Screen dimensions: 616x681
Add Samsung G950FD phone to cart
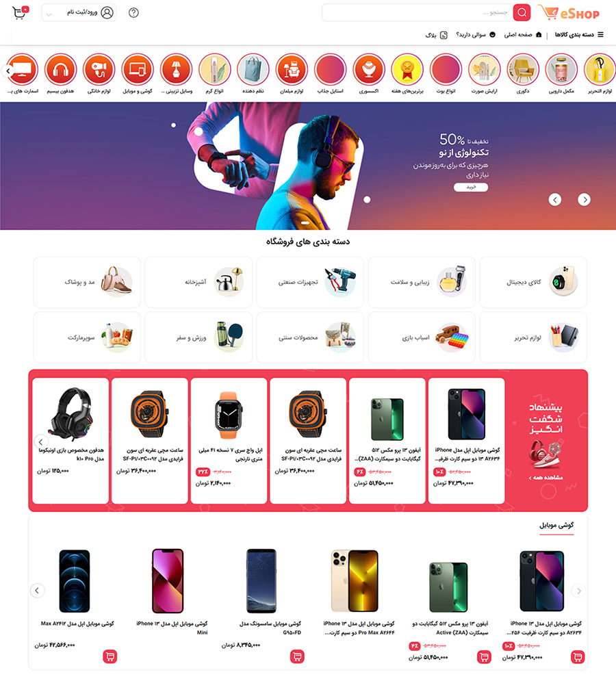[x=297, y=656]
